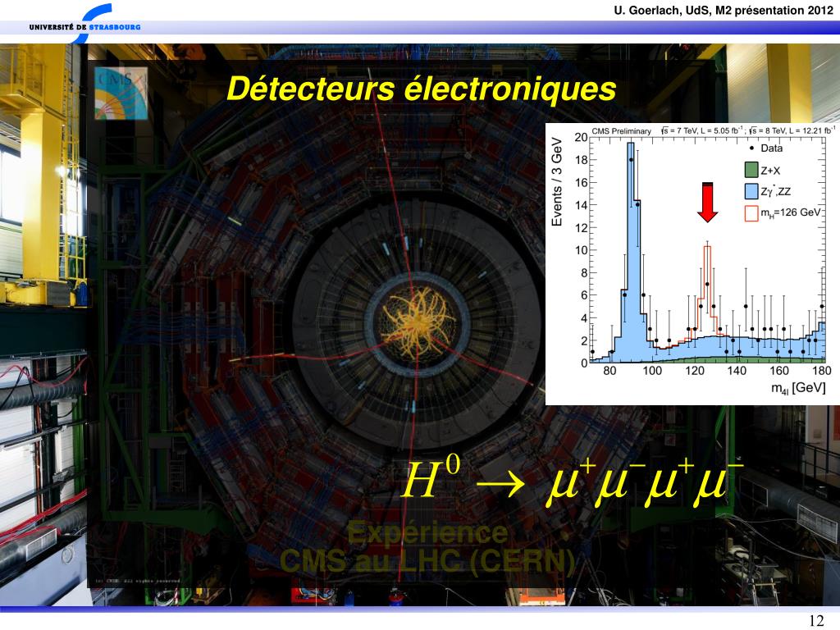Click the red mH=126 GeV legend box
The width and height of the screenshot is (840, 630).
click(x=751, y=212)
